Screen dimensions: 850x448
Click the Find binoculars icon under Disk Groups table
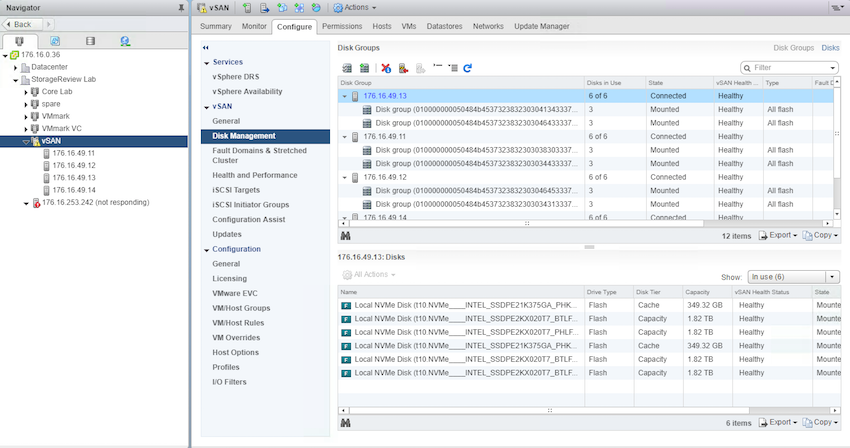345,236
